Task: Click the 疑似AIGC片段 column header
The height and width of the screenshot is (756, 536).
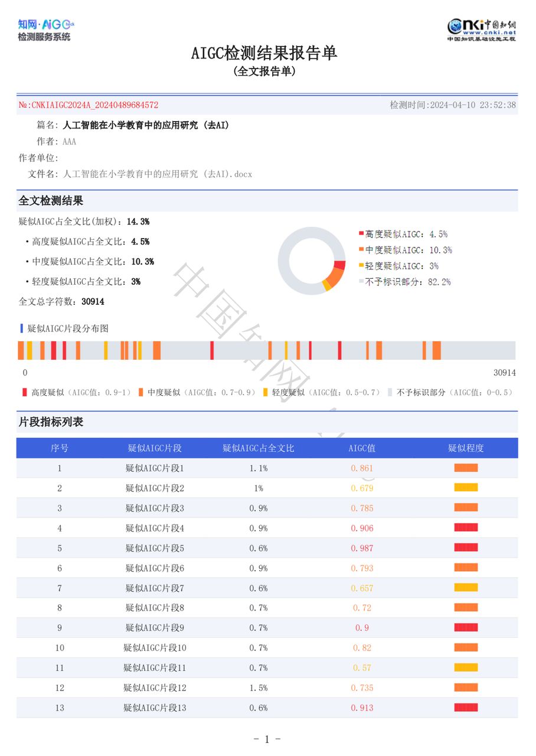Action: pyautogui.click(x=155, y=448)
